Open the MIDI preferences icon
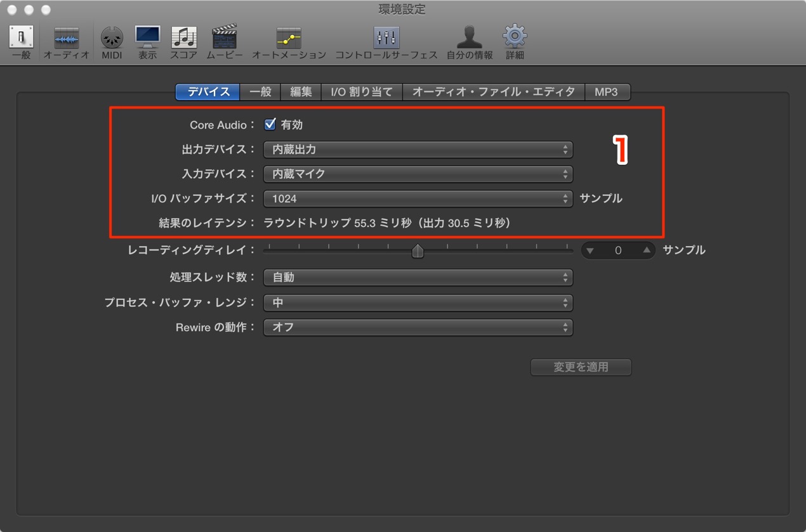Image resolution: width=806 pixels, height=532 pixels. coord(112,42)
